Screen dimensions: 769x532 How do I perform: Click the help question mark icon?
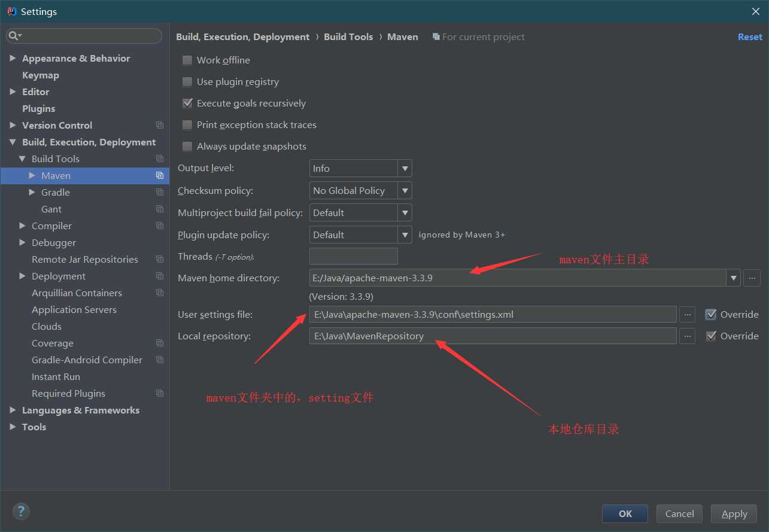pyautogui.click(x=21, y=511)
